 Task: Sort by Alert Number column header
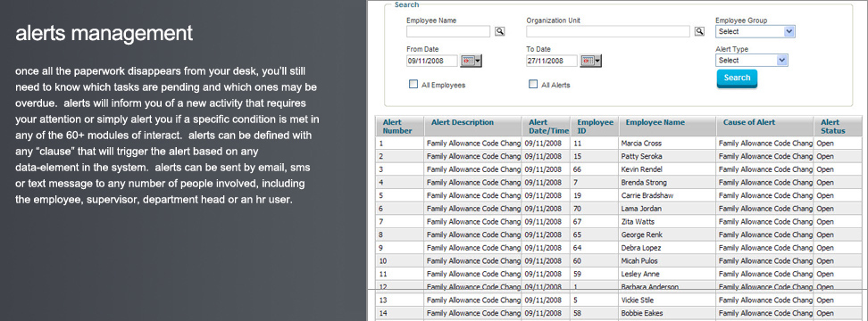pos(400,127)
